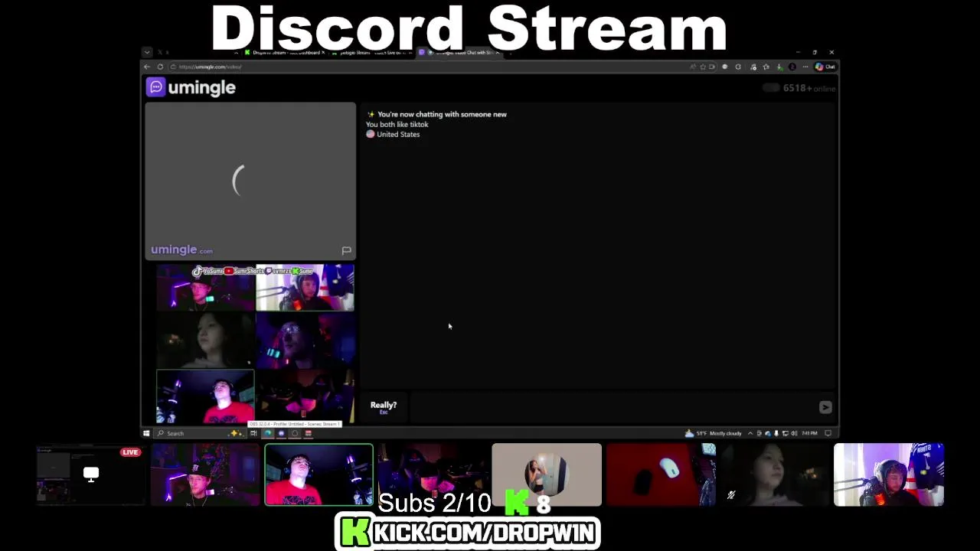Click the umingle logo in the header

tap(191, 87)
